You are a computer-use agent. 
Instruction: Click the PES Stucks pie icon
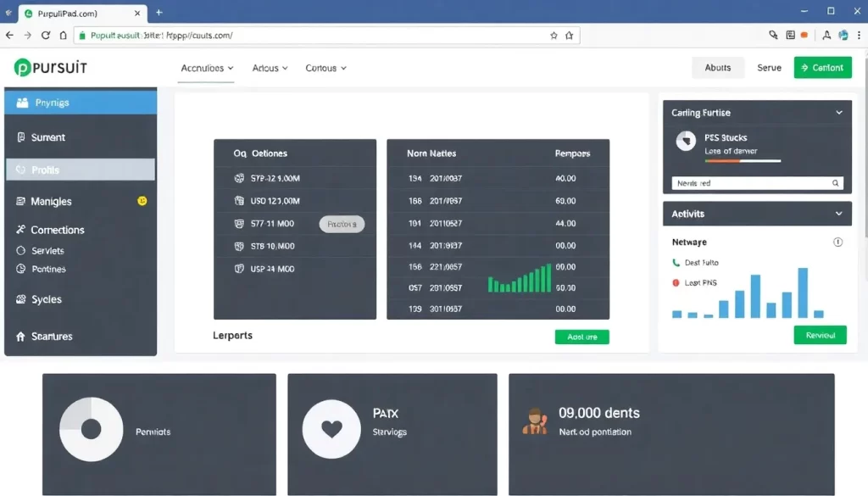(x=686, y=142)
